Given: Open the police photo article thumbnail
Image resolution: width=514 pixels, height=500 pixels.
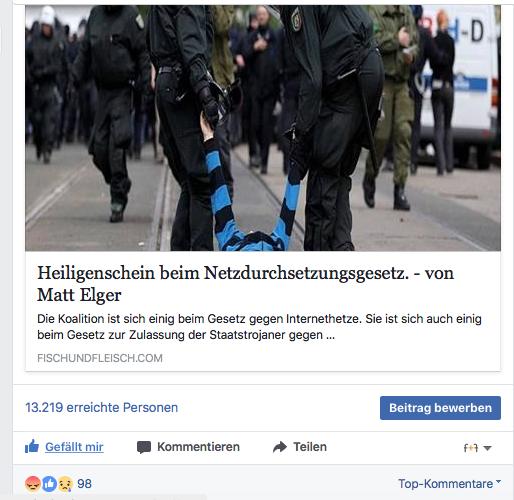Looking at the screenshot, I should 263,128.
